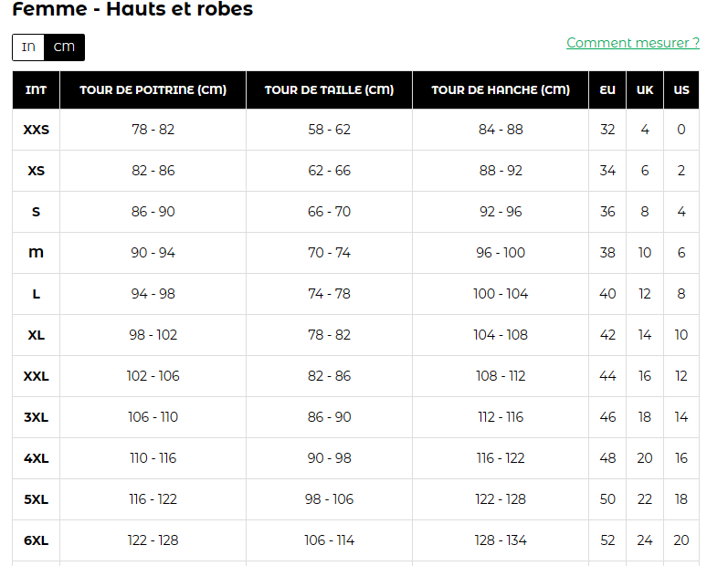Click hip measurement 116 - 122 cell

[501, 458]
